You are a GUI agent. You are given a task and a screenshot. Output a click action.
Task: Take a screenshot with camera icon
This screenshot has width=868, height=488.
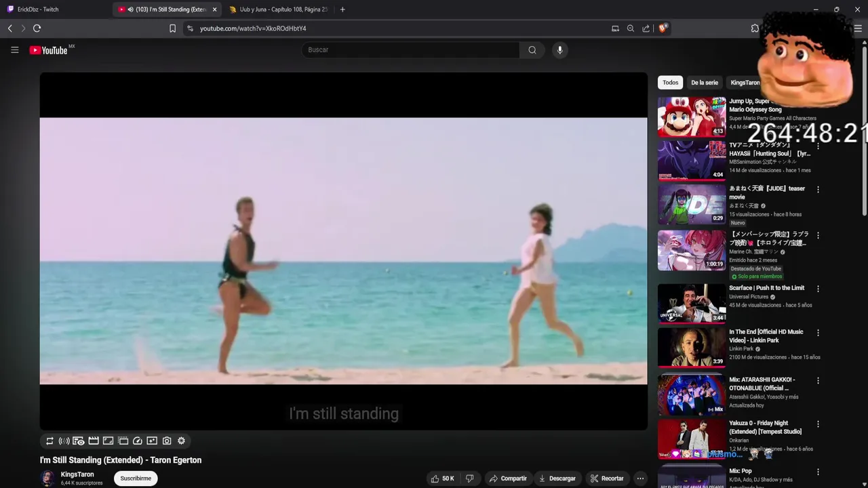coord(167,441)
